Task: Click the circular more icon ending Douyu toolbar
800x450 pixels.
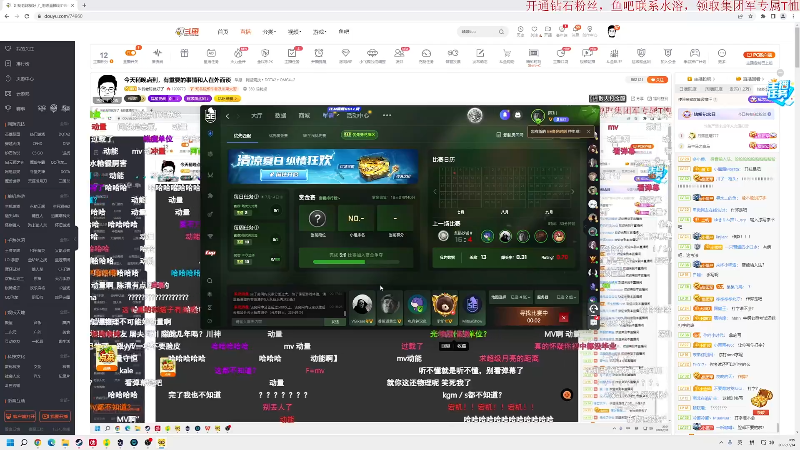Action: [721, 53]
